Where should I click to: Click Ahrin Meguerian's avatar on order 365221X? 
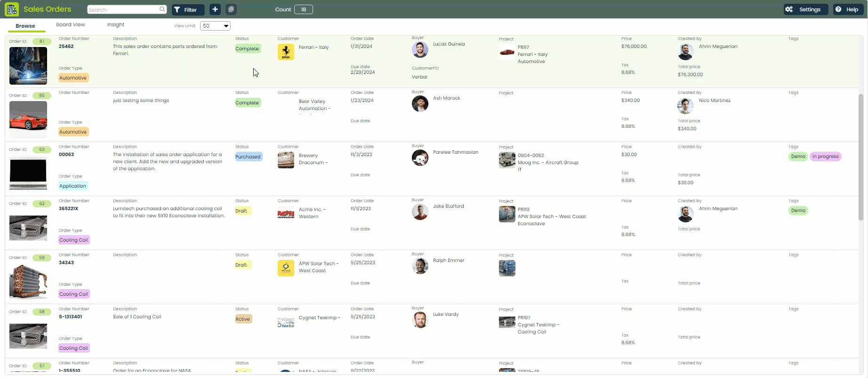point(685,214)
